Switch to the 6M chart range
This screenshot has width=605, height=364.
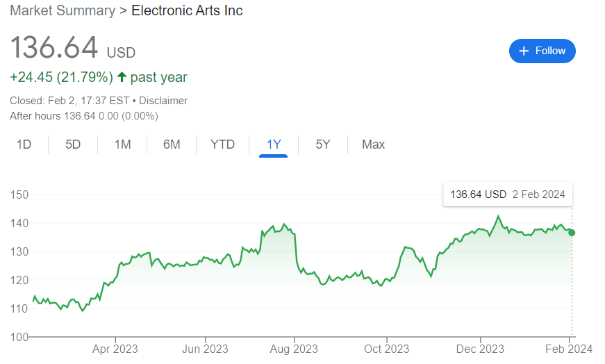[x=172, y=144]
